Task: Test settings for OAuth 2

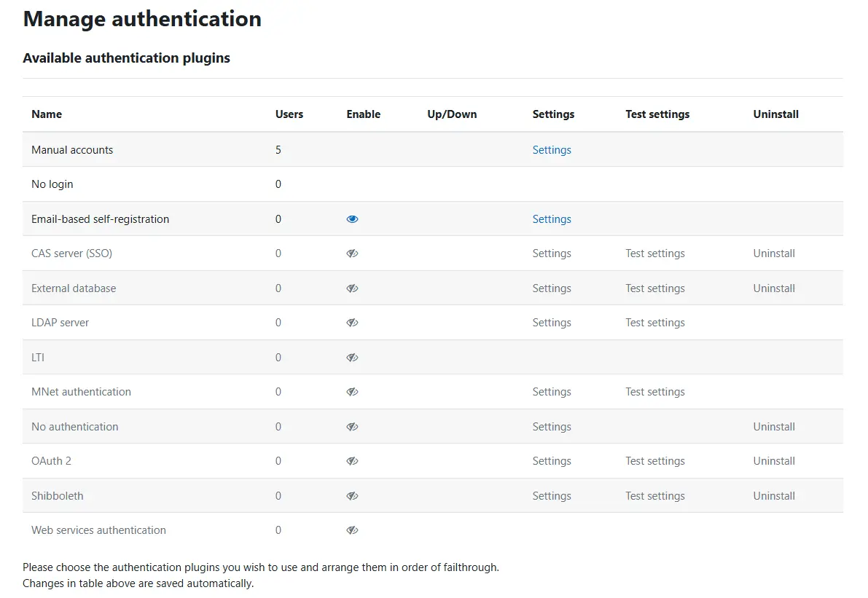Action: [655, 461]
